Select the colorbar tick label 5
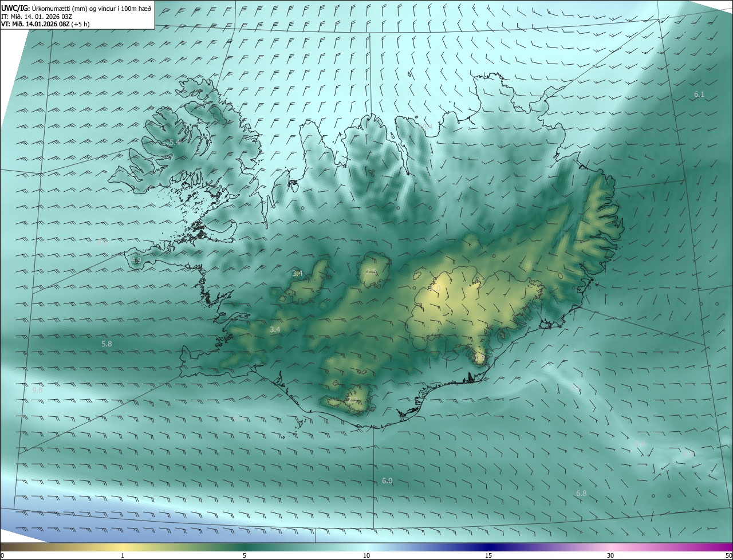Image resolution: width=733 pixels, height=560 pixels. 245,555
